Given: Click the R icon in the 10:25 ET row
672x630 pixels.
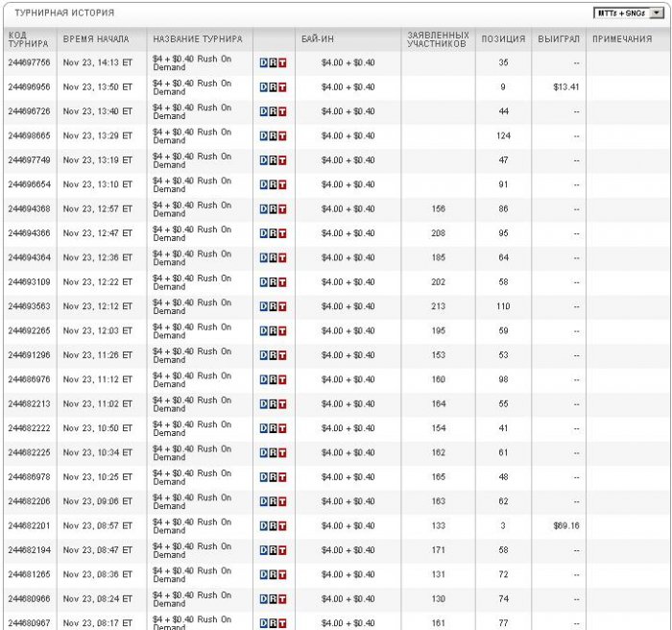Looking at the screenshot, I should tap(273, 477).
